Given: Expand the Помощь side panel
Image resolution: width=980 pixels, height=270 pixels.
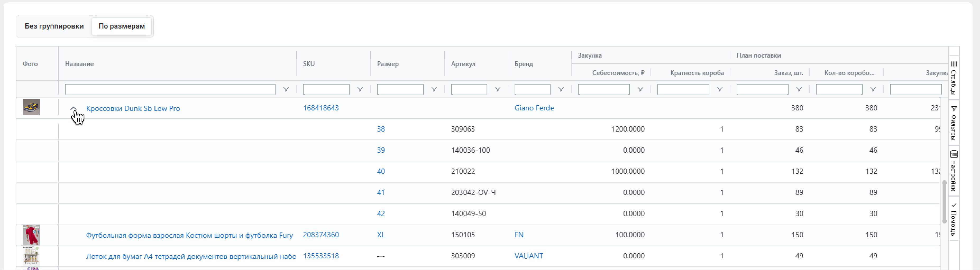Looking at the screenshot, I should click(x=954, y=219).
